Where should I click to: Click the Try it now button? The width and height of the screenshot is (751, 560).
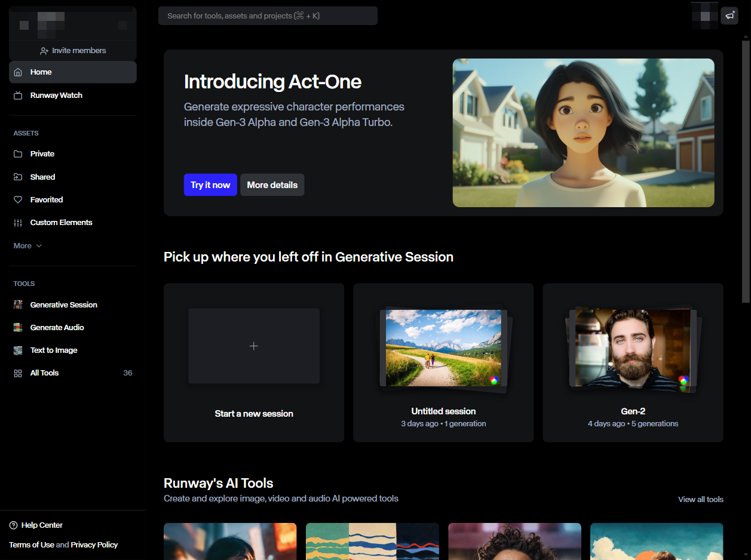(210, 185)
